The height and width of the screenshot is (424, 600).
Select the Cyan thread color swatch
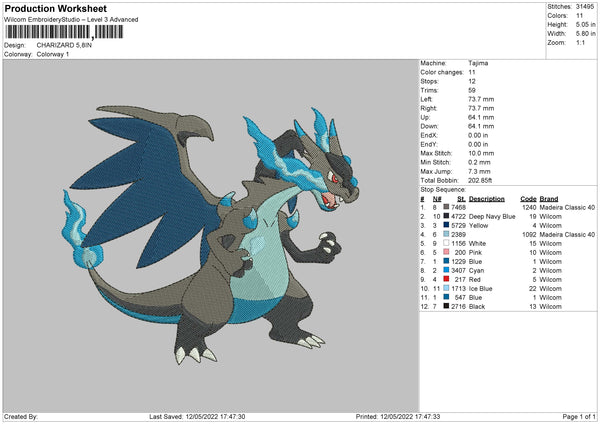coord(446,270)
